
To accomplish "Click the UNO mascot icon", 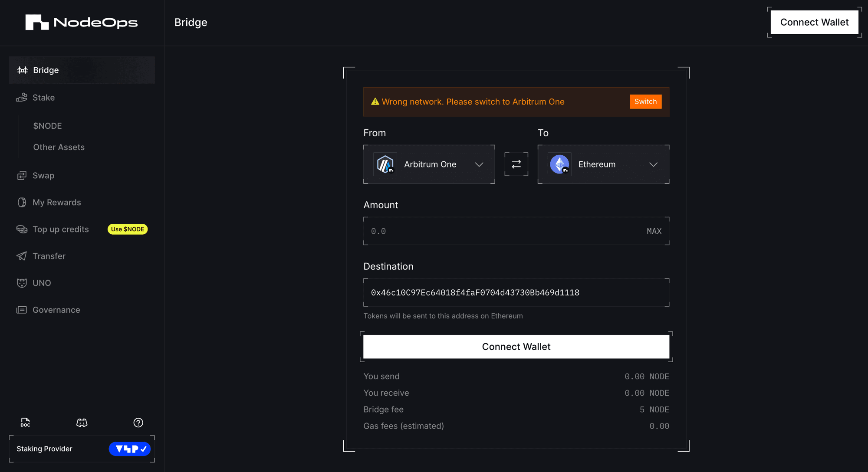I will 22,283.
